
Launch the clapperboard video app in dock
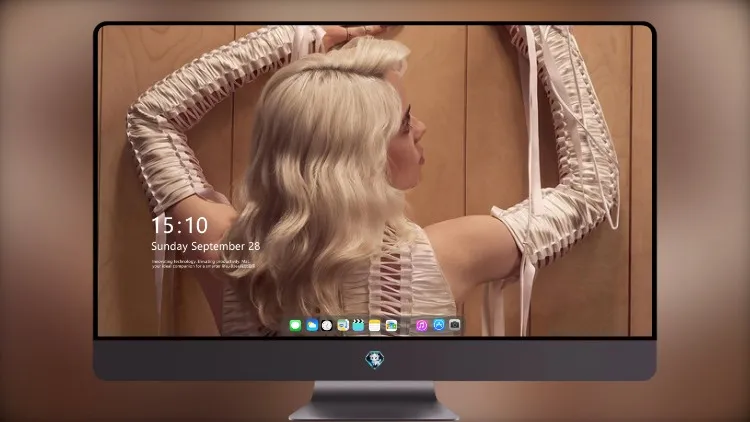point(358,326)
